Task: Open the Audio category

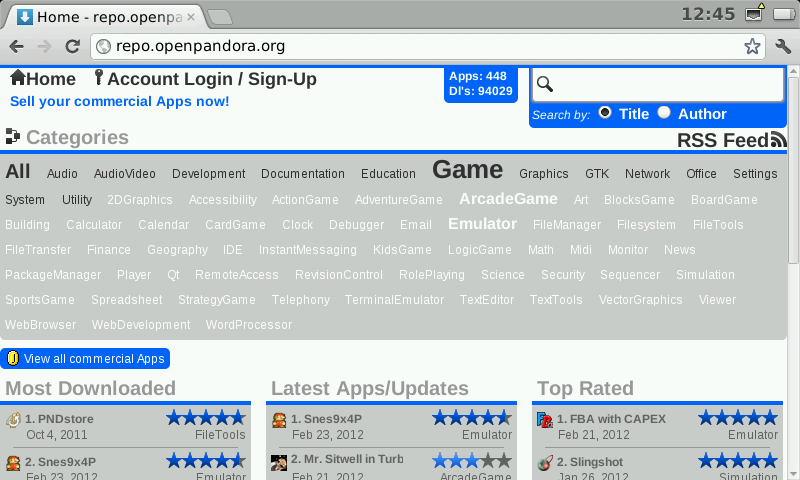Action: click(62, 174)
